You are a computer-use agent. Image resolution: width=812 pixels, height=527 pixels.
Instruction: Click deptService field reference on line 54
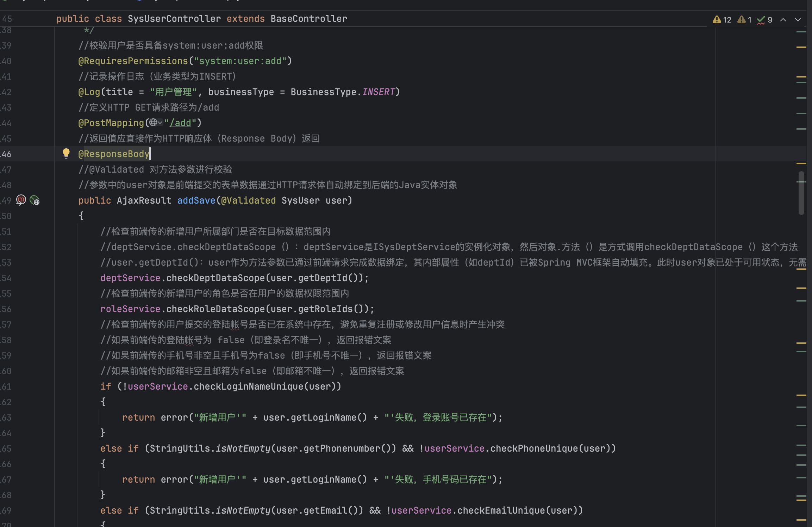(x=130, y=278)
